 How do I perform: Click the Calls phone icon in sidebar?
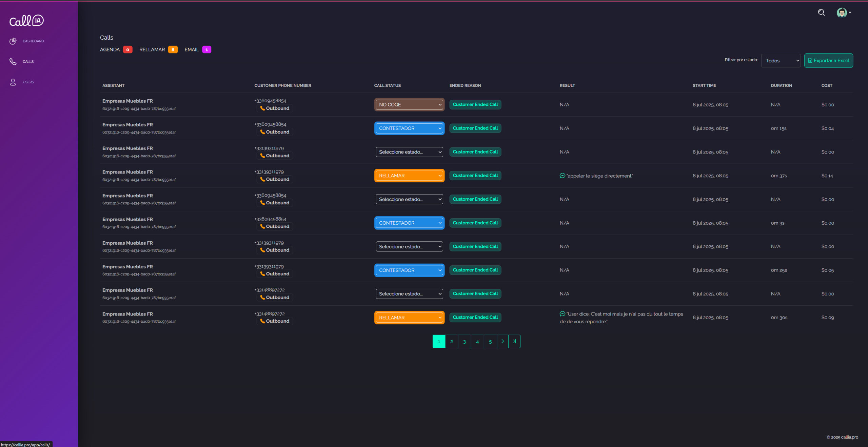(13, 61)
